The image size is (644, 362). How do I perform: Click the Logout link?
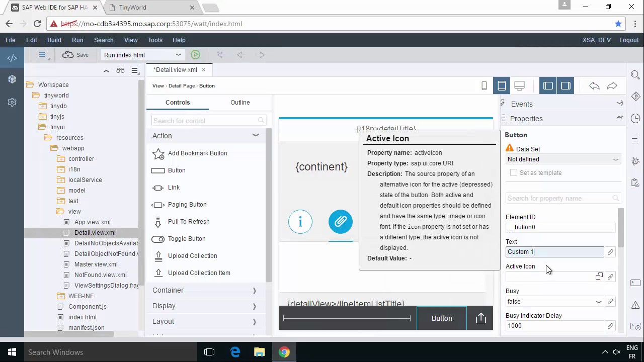click(x=629, y=40)
